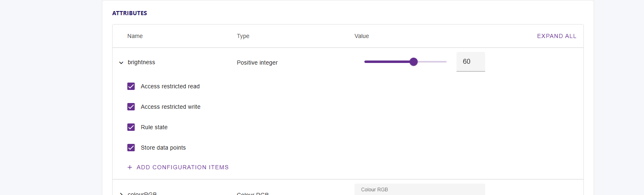Disable the Rule state checkbox
The image size is (644, 195).
point(131,127)
